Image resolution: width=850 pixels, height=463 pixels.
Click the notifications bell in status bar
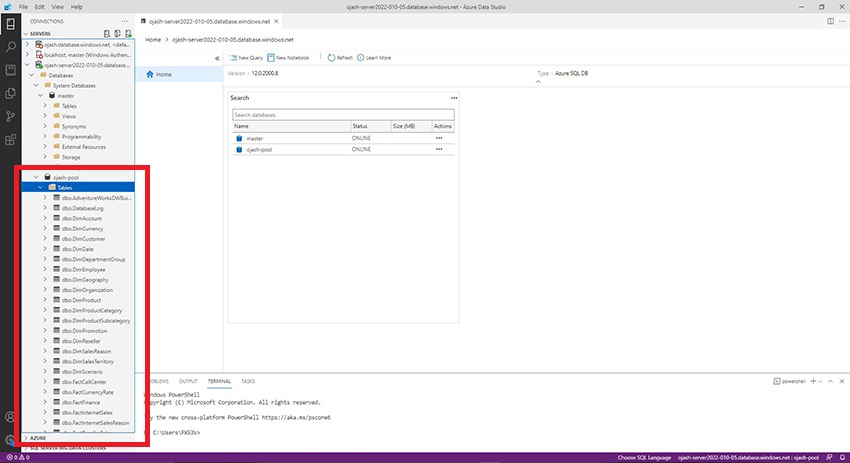(842, 458)
